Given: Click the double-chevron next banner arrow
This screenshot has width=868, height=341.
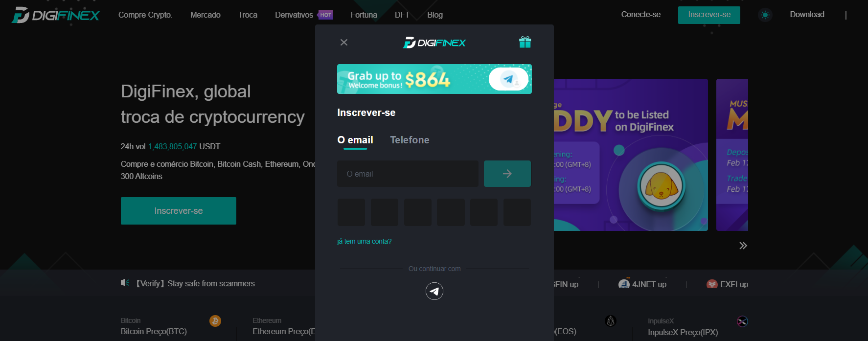Looking at the screenshot, I should [743, 246].
